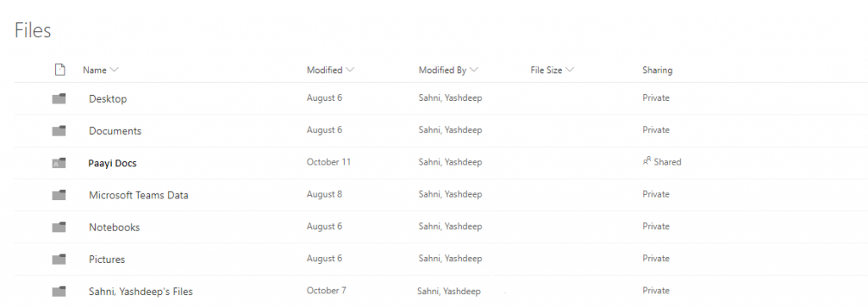Expand the Name column sort dropdown

click(x=114, y=70)
